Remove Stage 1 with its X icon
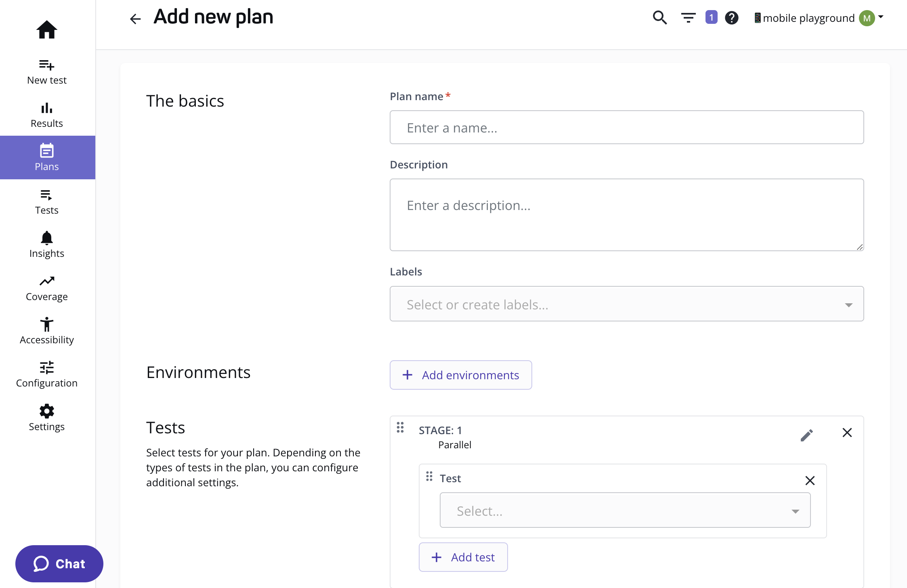907x588 pixels. click(847, 433)
